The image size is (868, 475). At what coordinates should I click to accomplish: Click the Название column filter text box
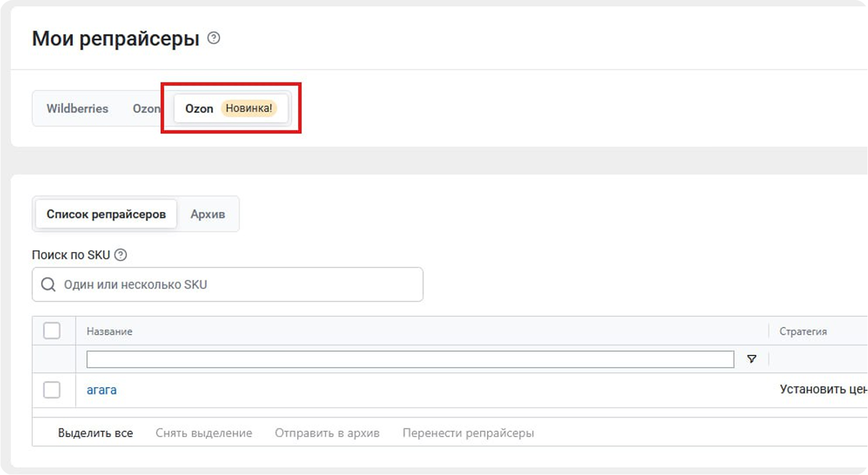click(410, 359)
